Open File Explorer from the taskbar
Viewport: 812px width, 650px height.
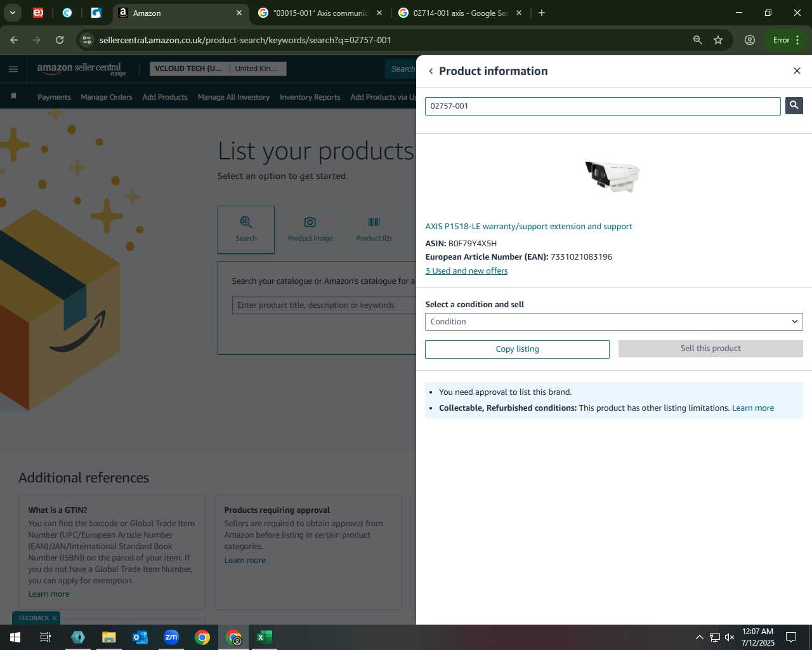click(x=109, y=637)
